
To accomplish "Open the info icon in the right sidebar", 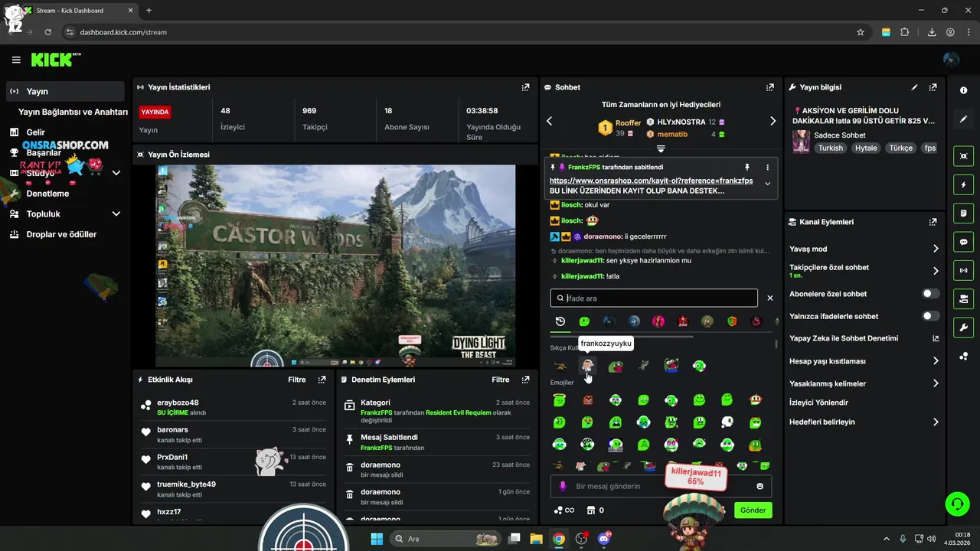I will click(963, 90).
